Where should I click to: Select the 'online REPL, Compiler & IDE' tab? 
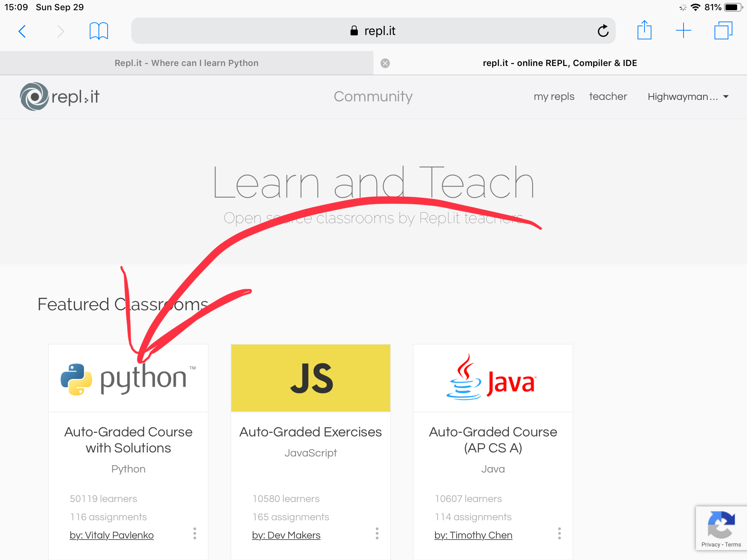560,63
